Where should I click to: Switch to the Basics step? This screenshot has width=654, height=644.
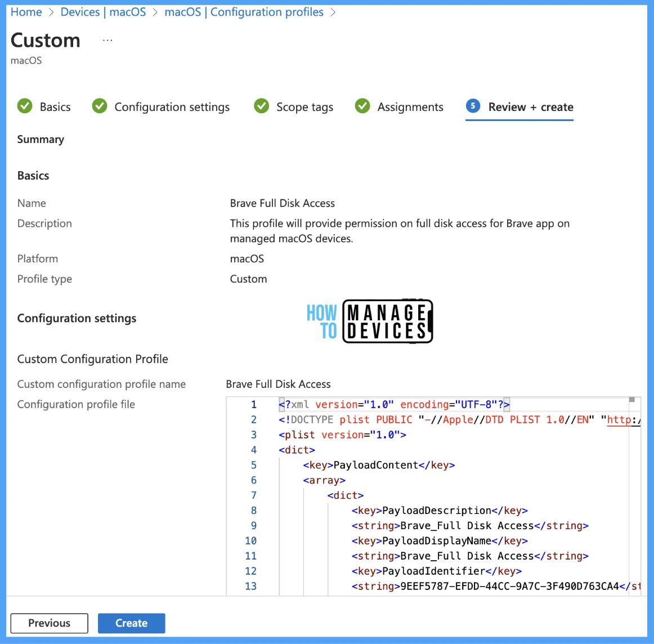click(55, 107)
